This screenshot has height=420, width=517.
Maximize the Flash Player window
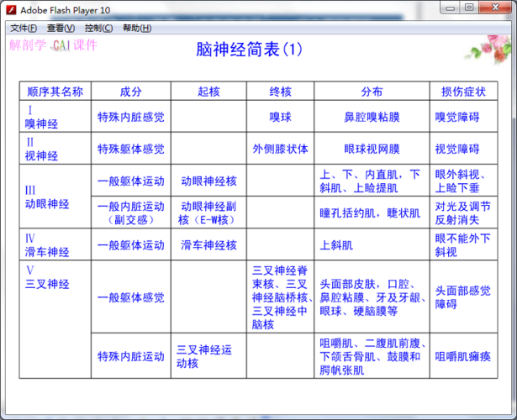click(x=469, y=8)
